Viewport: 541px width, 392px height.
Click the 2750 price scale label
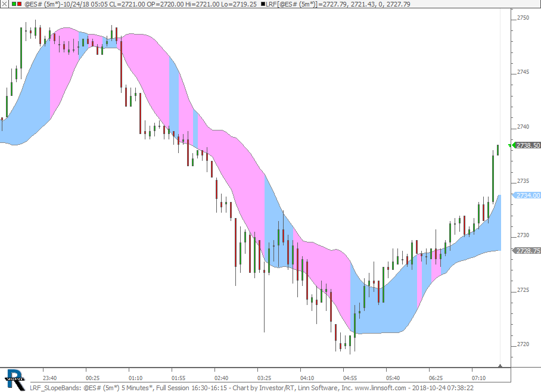click(523, 18)
